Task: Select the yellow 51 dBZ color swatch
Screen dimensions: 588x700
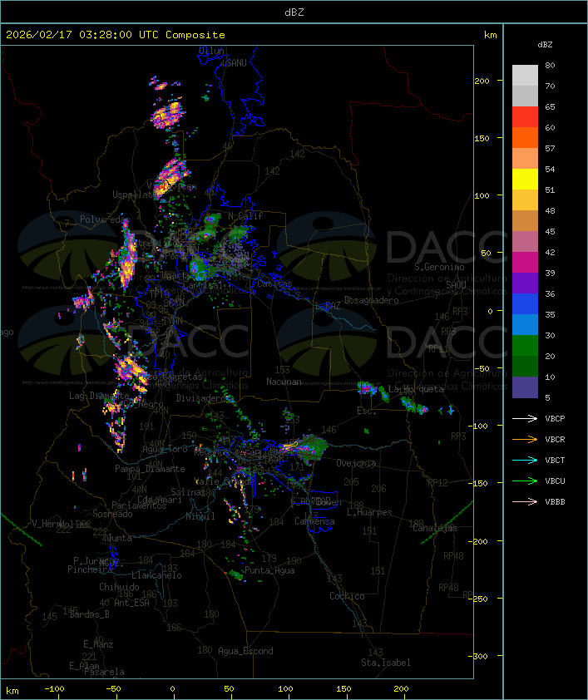Action: tap(525, 180)
